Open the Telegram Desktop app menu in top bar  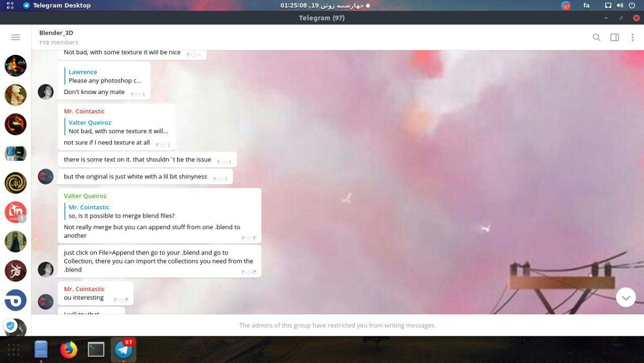click(x=56, y=6)
